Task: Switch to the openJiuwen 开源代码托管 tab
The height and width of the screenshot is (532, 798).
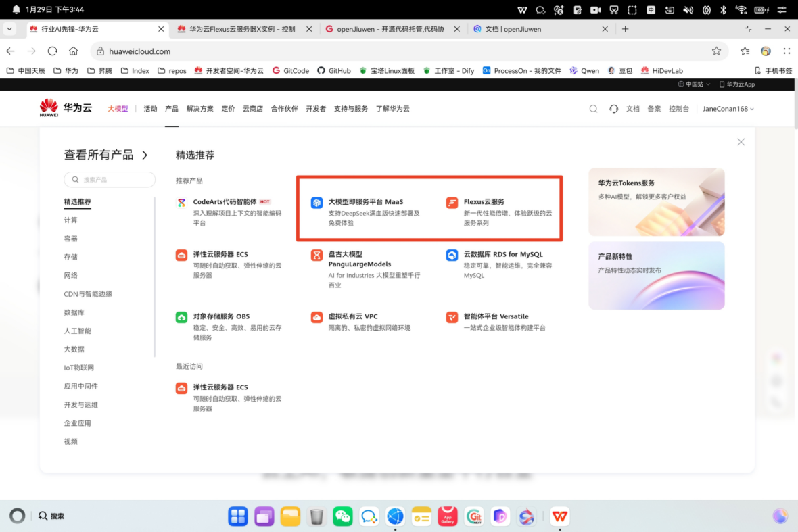Action: 392,29
